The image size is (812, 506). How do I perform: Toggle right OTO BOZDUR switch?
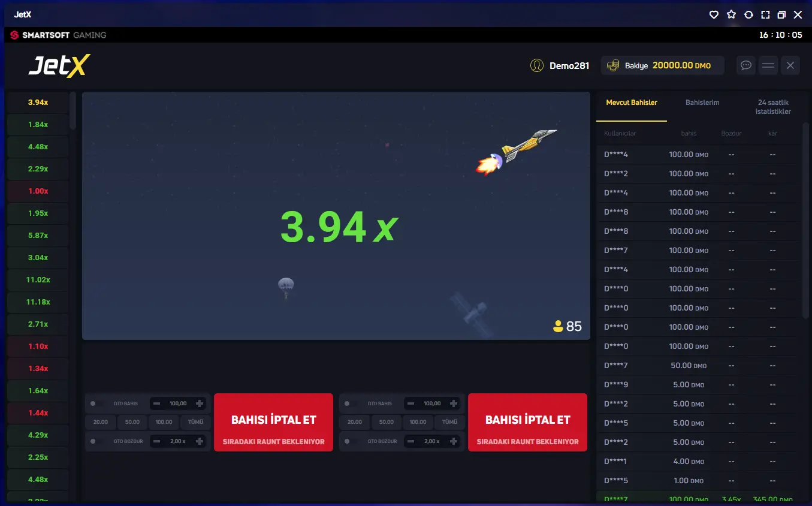pos(351,441)
